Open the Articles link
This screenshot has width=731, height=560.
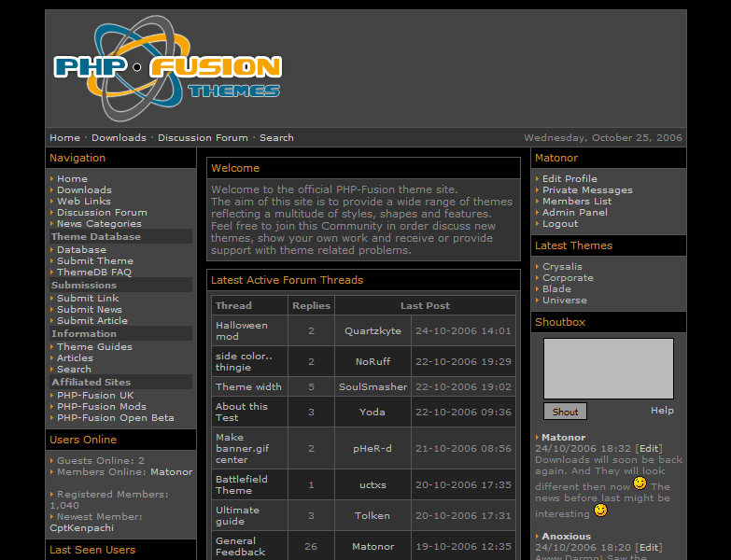75,357
